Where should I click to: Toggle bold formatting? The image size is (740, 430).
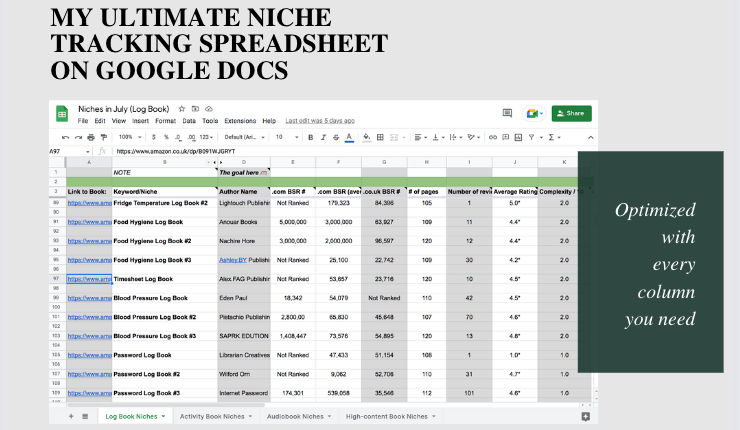coord(311,137)
